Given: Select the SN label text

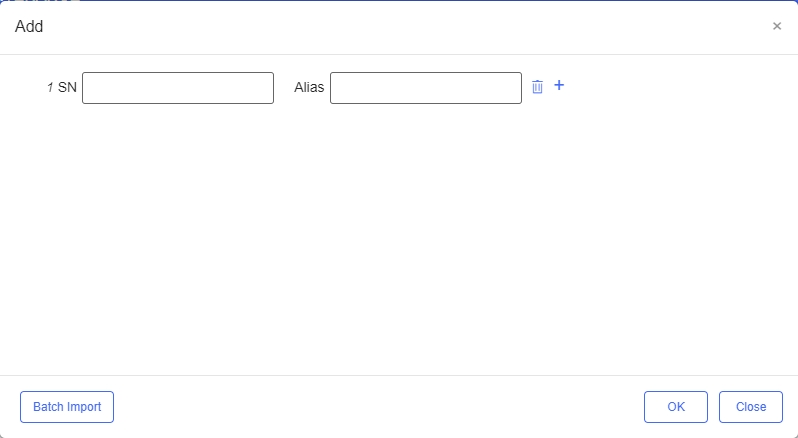Looking at the screenshot, I should [67, 87].
